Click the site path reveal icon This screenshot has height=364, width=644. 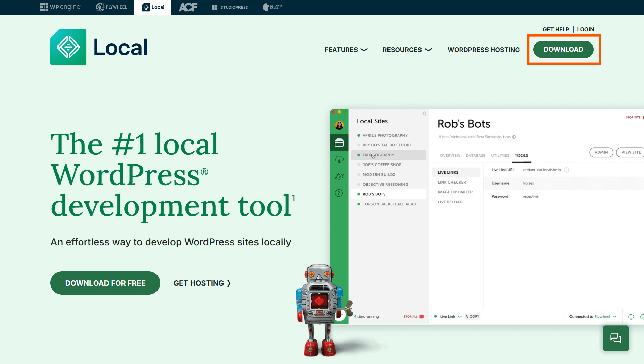514,137
